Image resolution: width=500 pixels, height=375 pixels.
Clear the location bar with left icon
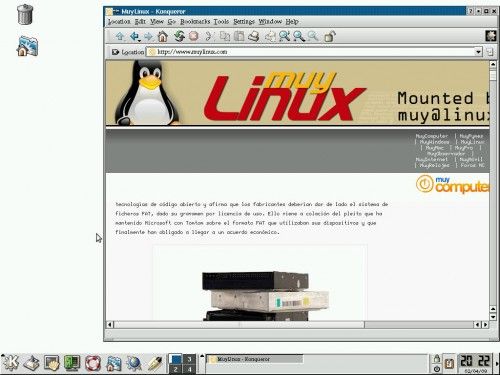pos(115,52)
